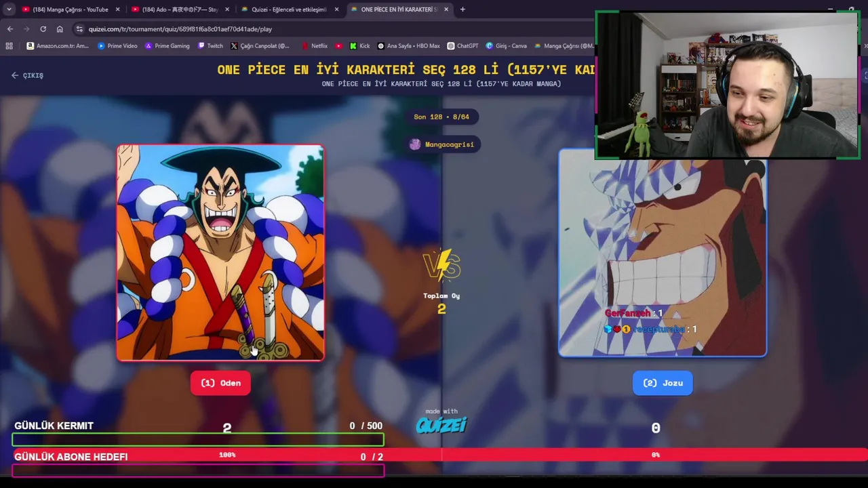Select the ONE PİECE EN İYİ KARAKTERİ tab
Screen dimensions: 868x488
399,9
